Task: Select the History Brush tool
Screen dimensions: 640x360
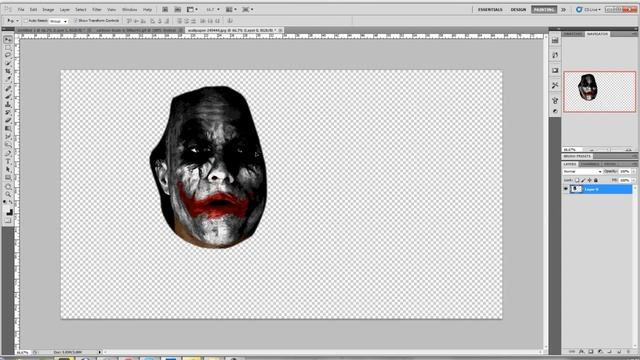Action: 8,113
